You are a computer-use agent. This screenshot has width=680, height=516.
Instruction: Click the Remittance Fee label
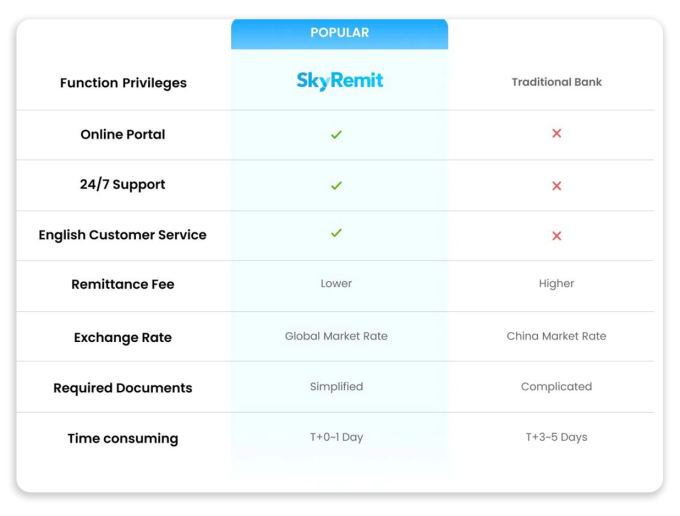pyautogui.click(x=123, y=285)
